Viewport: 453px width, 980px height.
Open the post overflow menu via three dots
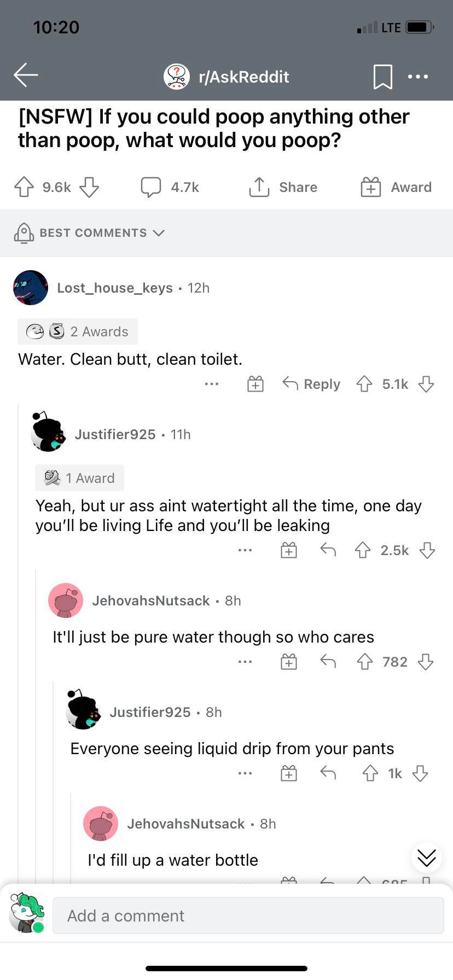pyautogui.click(x=417, y=77)
